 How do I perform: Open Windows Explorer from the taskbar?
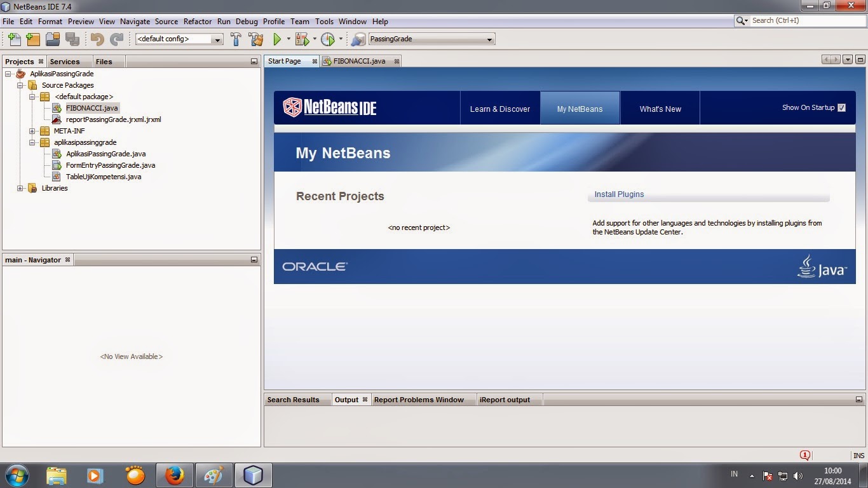(x=57, y=475)
